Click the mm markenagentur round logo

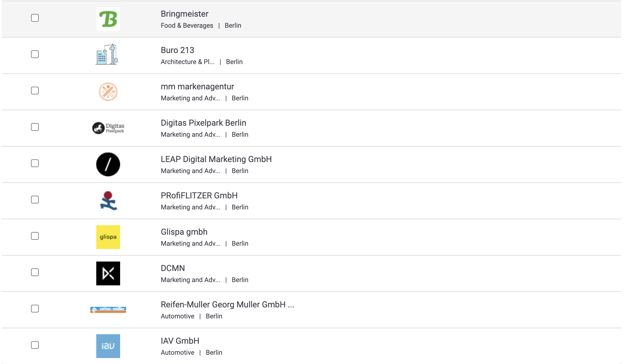click(x=108, y=92)
